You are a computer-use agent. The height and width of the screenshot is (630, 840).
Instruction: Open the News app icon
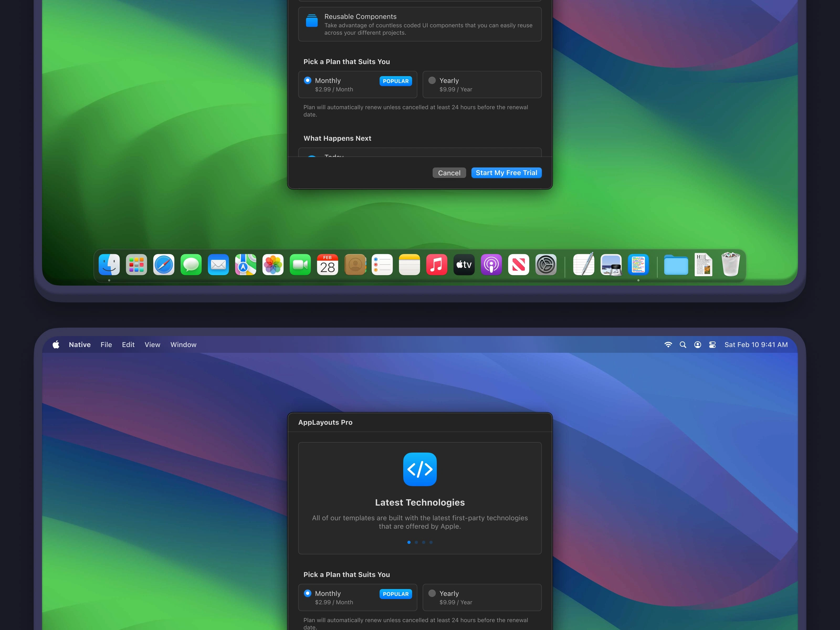pos(518,265)
